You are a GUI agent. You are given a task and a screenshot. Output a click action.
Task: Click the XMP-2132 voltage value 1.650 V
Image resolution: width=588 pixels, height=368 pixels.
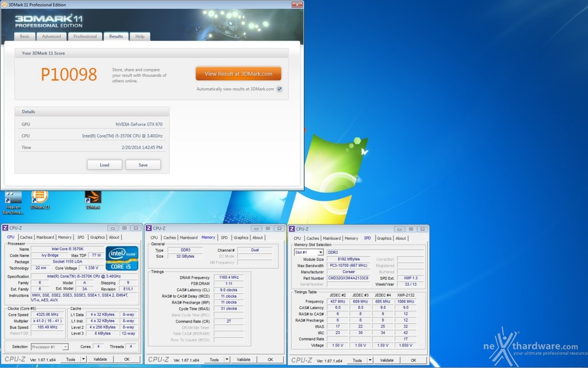(406, 345)
